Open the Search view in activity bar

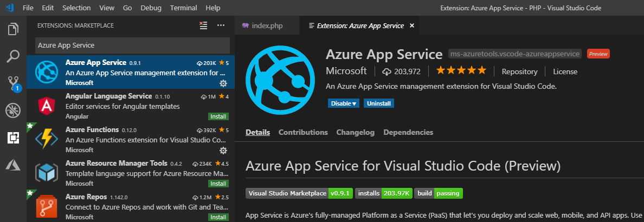point(13,56)
